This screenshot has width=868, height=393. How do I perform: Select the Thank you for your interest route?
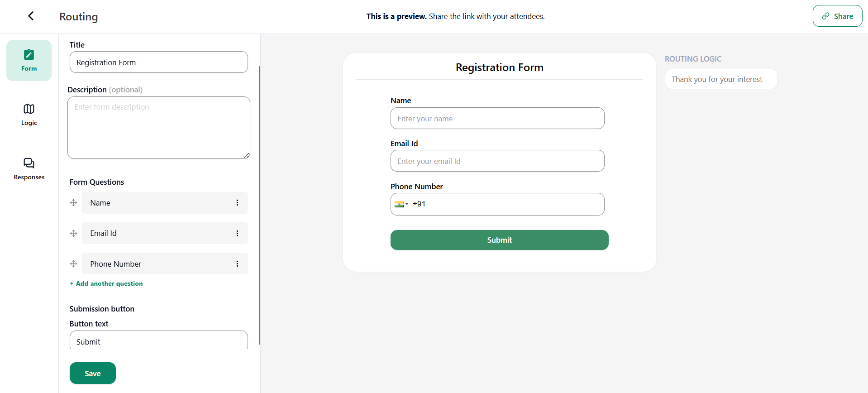point(720,79)
